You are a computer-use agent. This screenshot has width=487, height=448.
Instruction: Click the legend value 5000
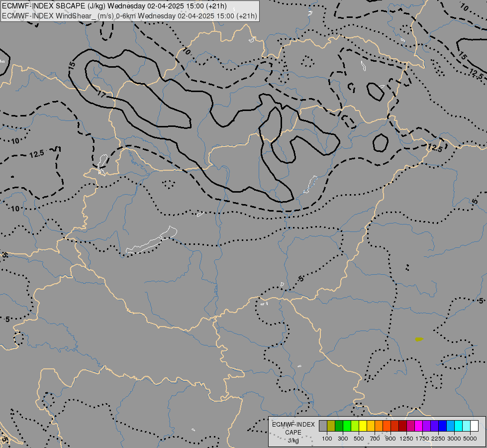click(x=470, y=439)
